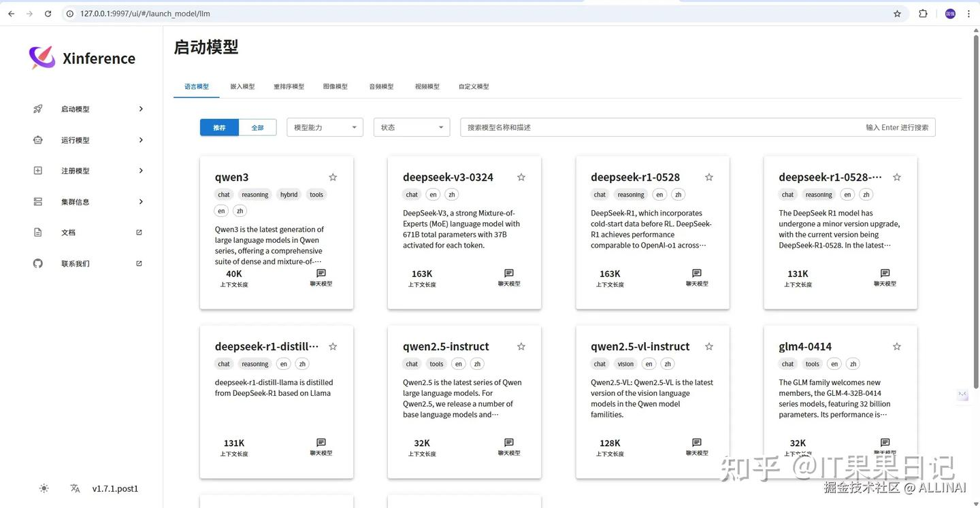Open the 模型能力 dropdown
This screenshot has width=980, height=508.
point(325,127)
